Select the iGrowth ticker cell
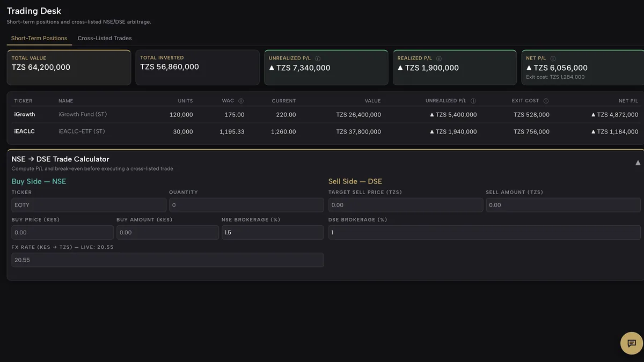644x362 pixels. (x=25, y=115)
